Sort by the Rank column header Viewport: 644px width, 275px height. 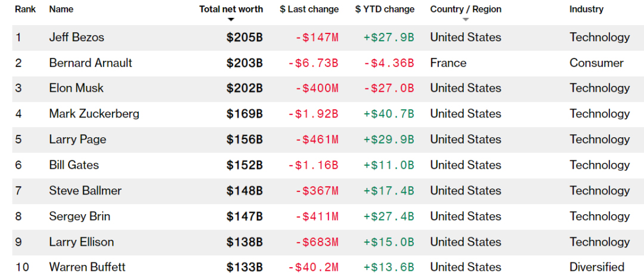coord(26,10)
